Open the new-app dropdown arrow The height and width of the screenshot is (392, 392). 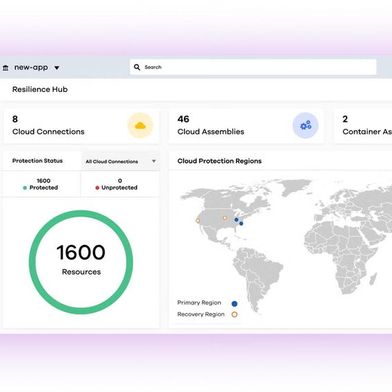coord(57,68)
